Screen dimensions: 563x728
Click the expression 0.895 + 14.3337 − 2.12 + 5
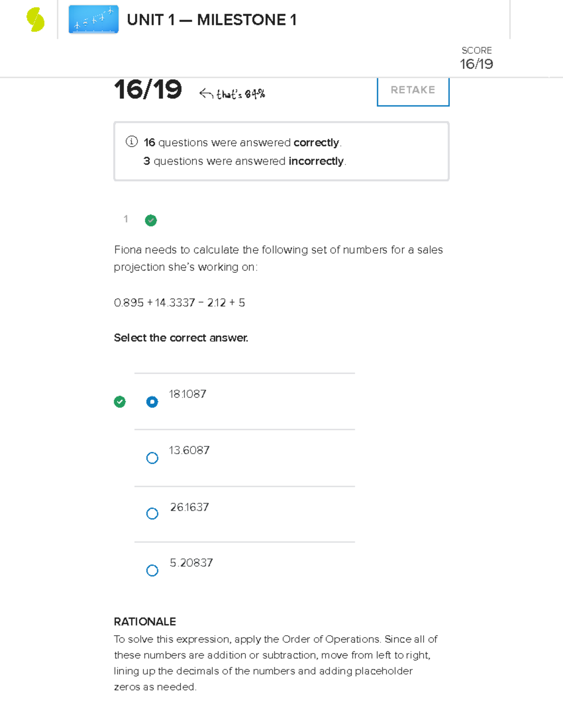click(x=179, y=303)
